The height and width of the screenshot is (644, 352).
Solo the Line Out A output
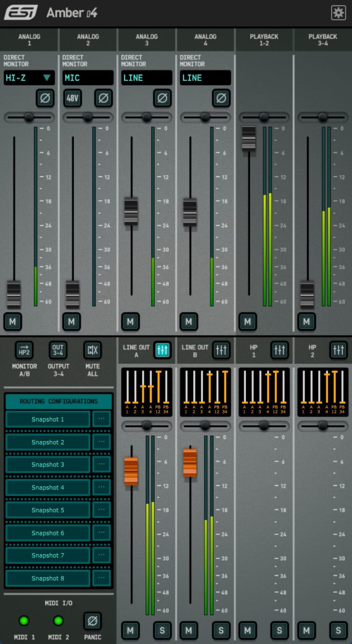[162, 630]
